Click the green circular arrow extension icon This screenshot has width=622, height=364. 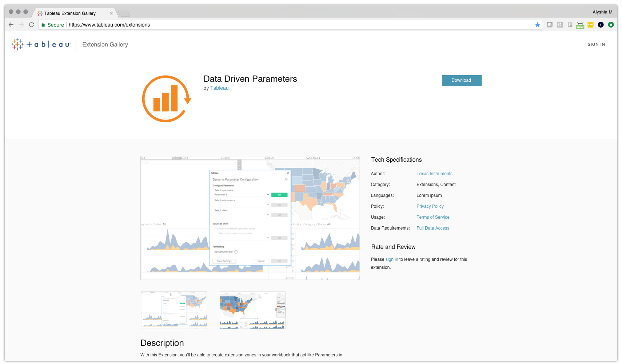[x=611, y=25]
